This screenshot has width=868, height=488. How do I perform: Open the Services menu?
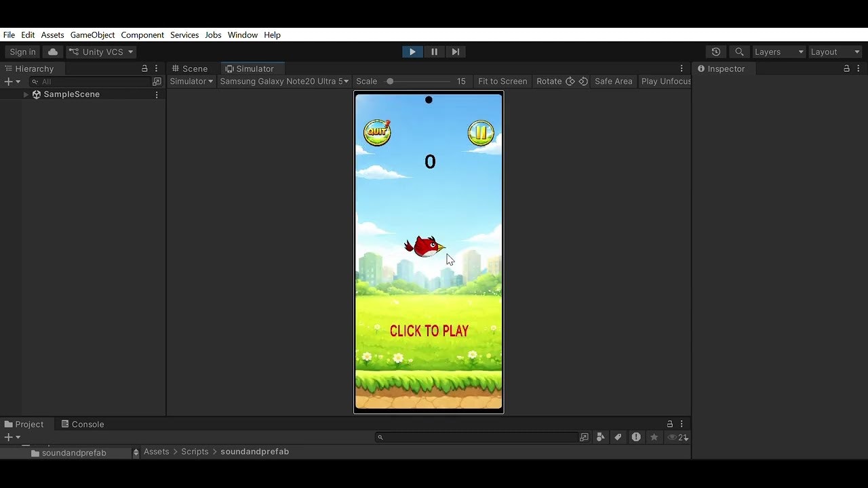[184, 35]
